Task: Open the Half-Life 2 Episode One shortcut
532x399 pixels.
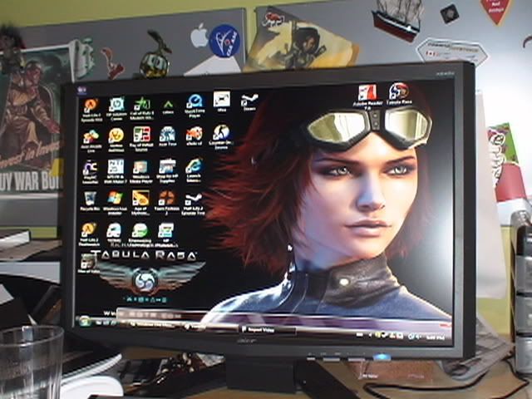Action: (x=91, y=110)
